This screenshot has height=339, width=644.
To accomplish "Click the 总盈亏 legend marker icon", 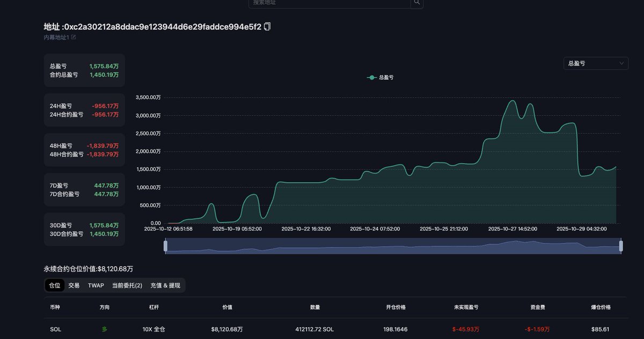I will pos(371,77).
